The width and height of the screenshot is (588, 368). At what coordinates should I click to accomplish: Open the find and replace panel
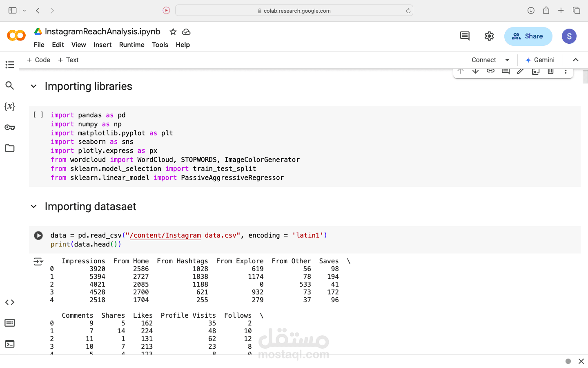10,85
